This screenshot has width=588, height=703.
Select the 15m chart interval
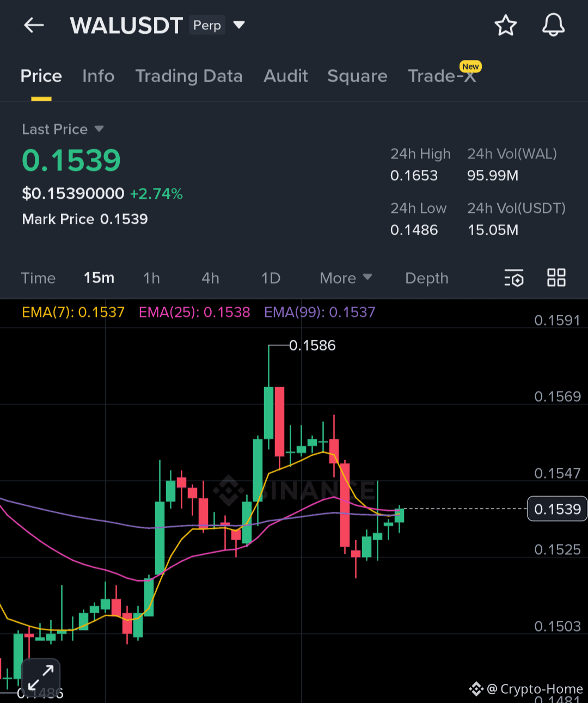(99, 278)
